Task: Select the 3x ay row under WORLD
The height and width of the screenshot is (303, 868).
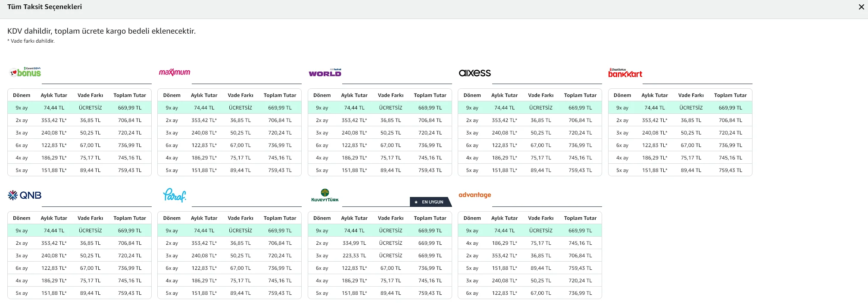Action: click(380, 133)
